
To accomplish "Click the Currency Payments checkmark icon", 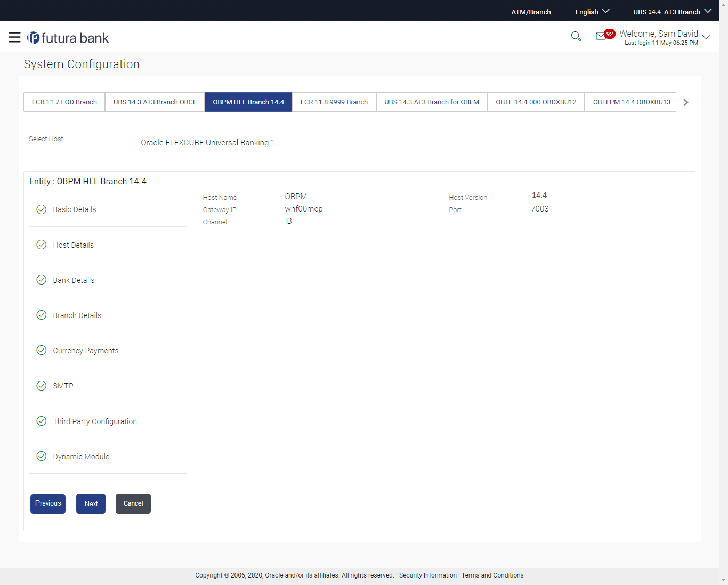I will coord(42,350).
